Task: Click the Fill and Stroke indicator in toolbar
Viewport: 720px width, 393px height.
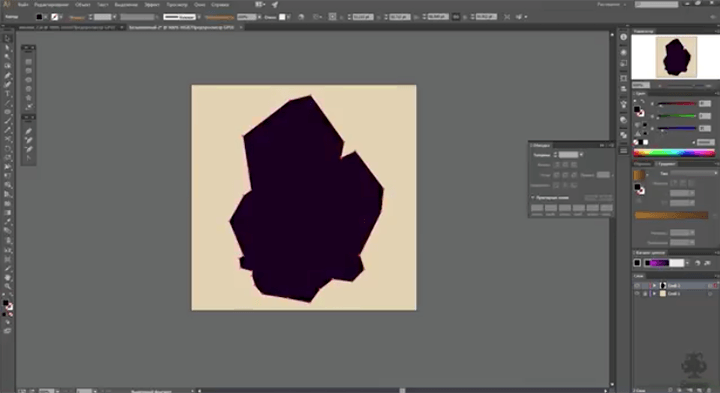Action: [x=7, y=305]
